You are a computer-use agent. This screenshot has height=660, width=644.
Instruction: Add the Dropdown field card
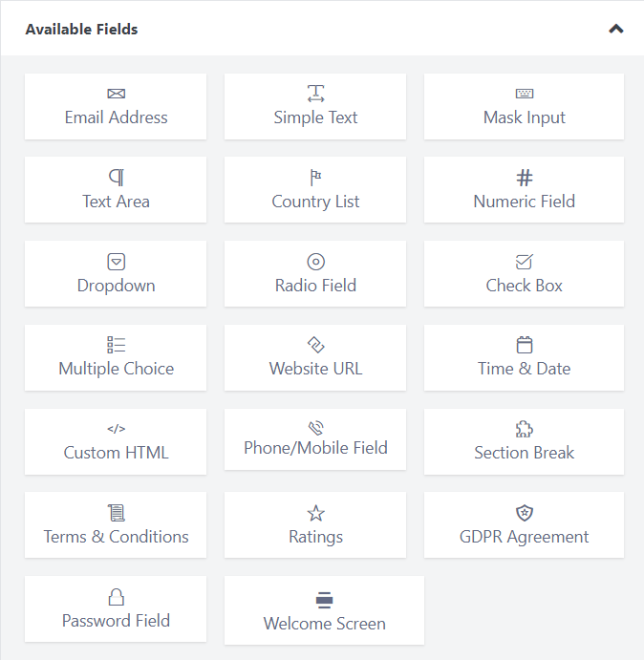pyautogui.click(x=116, y=274)
